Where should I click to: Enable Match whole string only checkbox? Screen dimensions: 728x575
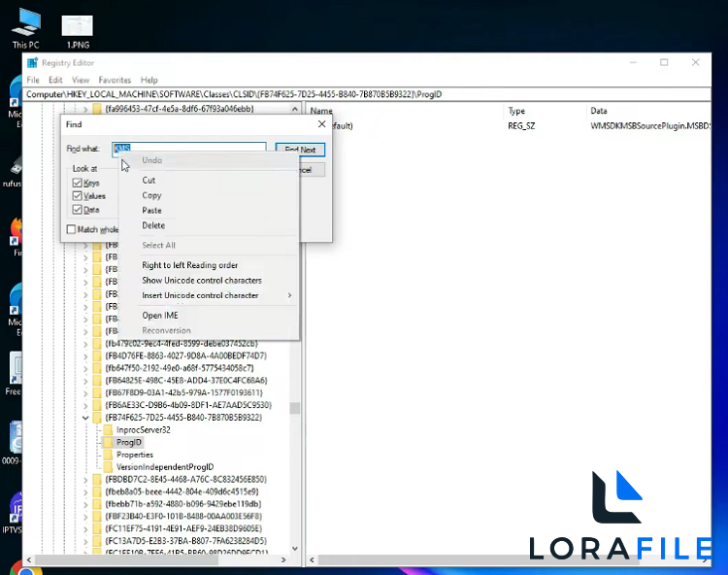[x=71, y=229]
